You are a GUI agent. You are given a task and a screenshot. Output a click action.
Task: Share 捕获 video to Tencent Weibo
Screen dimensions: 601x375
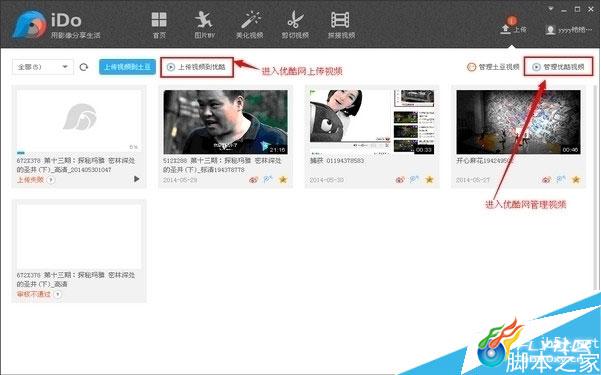(x=414, y=179)
